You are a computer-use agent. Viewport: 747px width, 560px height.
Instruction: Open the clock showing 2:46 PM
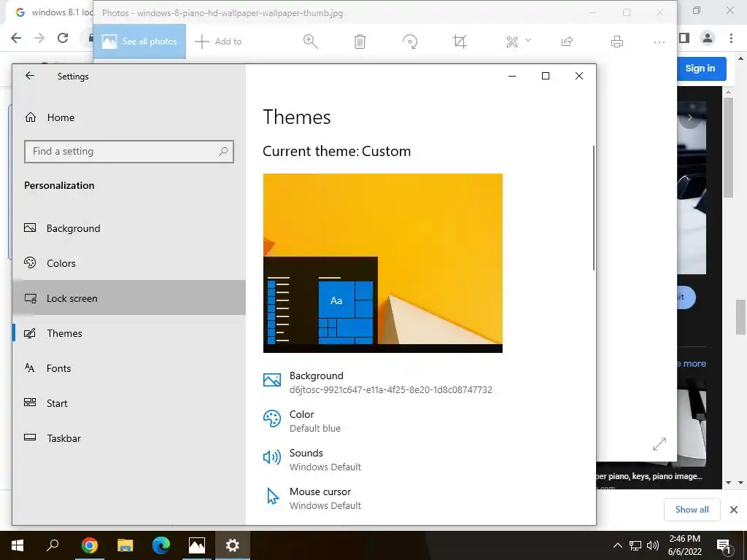coord(684,545)
